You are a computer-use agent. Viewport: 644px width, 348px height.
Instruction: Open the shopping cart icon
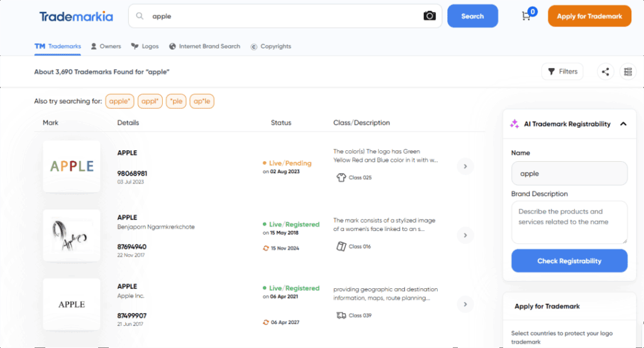(x=526, y=16)
